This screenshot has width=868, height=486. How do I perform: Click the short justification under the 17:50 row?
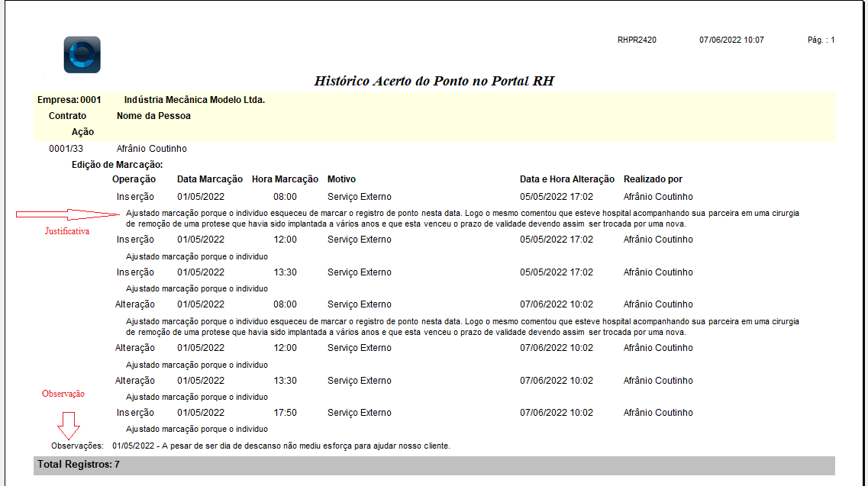(197, 430)
